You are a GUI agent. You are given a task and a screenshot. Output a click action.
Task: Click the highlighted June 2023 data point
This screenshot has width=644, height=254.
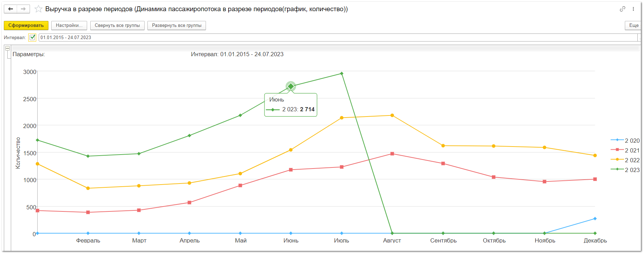291,86
